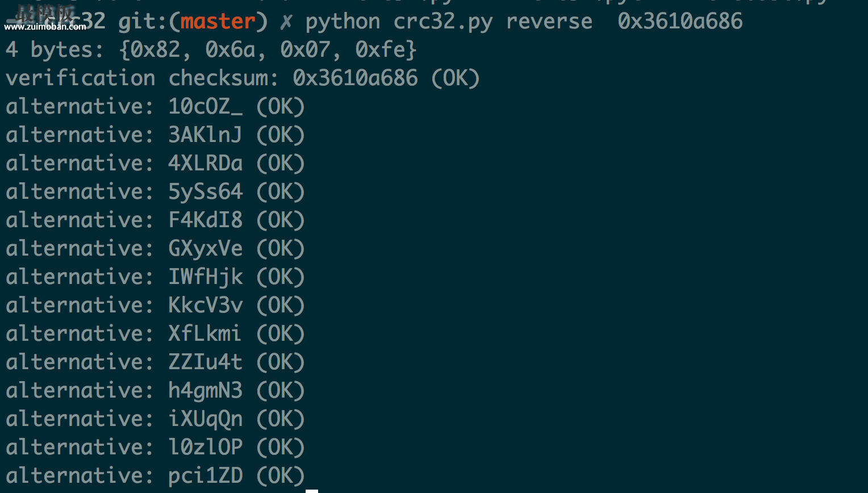This screenshot has height=493, width=868.
Task: Click the alternative string GXyxVe
Action: [205, 249]
